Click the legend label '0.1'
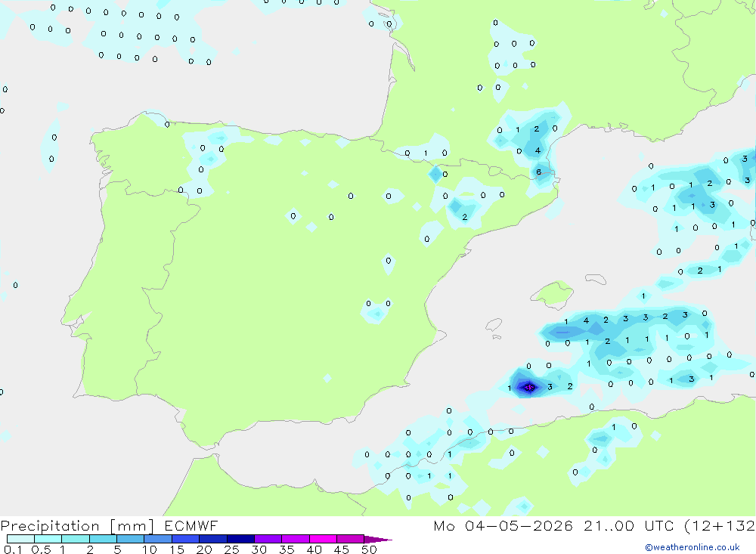 pyautogui.click(x=13, y=549)
